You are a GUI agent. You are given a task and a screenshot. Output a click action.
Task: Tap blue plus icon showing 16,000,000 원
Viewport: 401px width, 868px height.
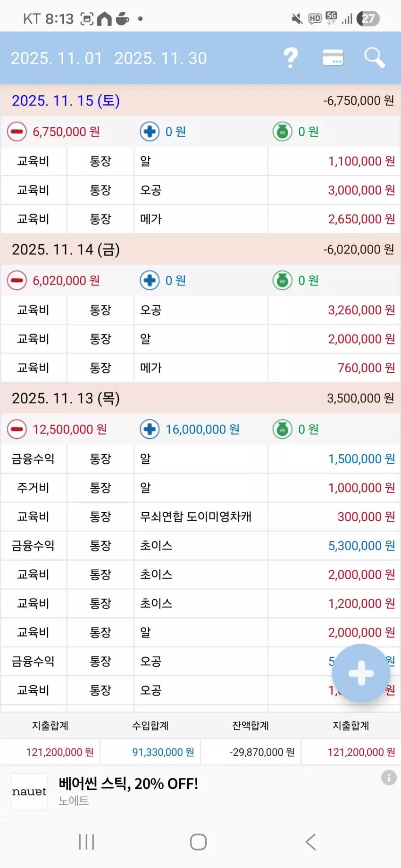coord(150,429)
